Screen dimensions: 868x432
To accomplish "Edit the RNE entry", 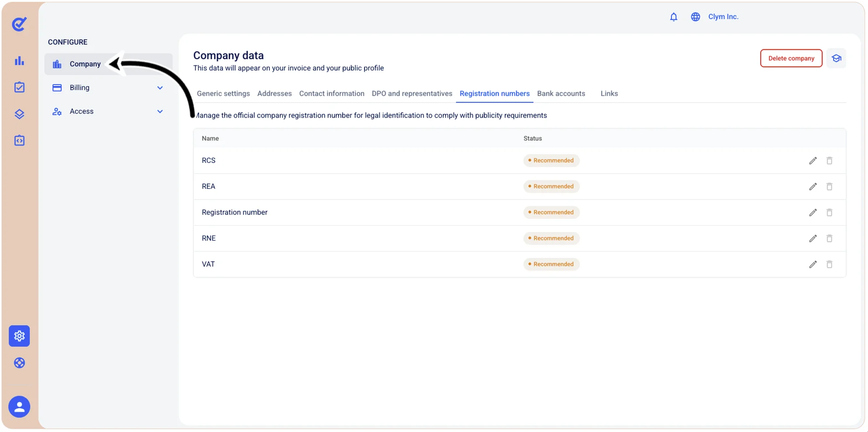I will pyautogui.click(x=813, y=238).
